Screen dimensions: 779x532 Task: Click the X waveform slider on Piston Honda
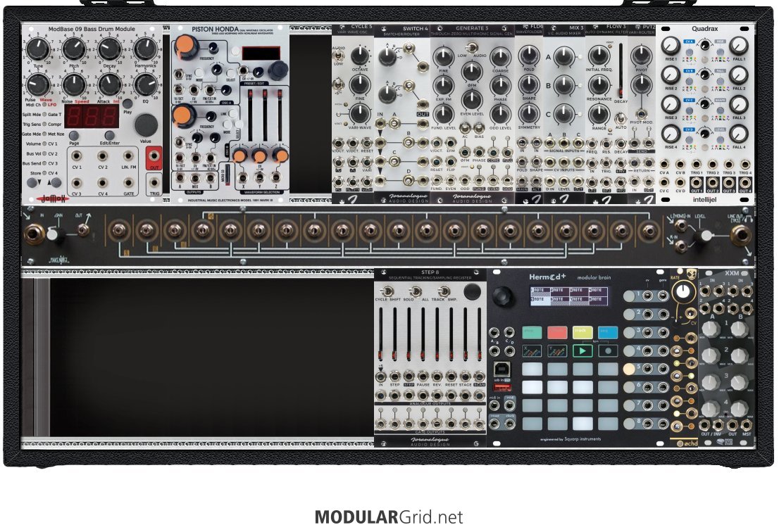pos(251,117)
